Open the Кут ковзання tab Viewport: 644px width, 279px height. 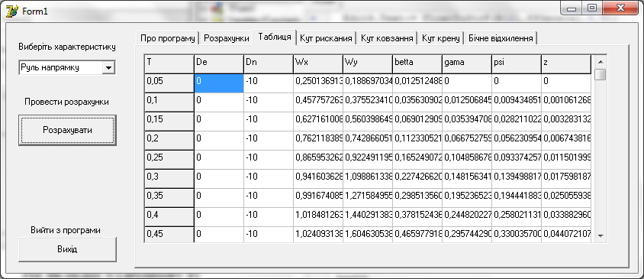[x=387, y=38]
